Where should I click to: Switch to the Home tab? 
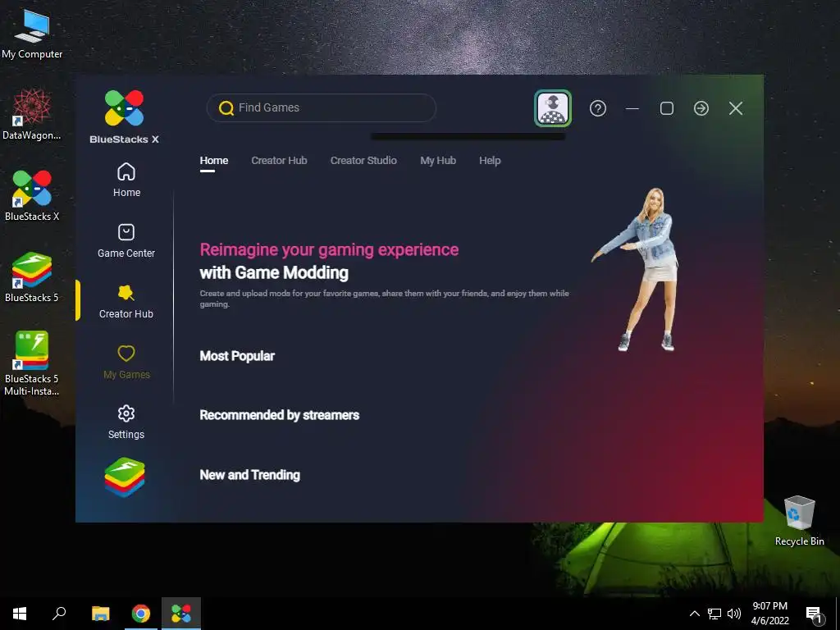coord(214,161)
